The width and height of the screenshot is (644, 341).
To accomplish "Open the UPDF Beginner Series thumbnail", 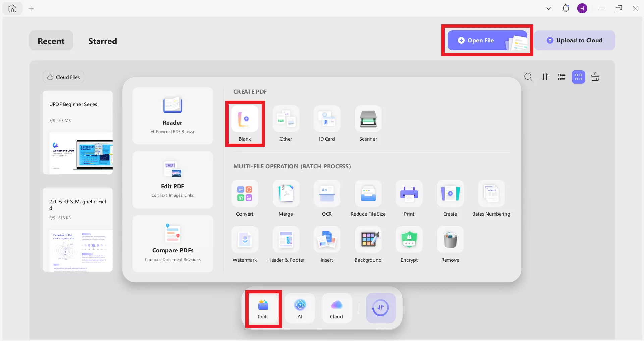I will coord(78,132).
